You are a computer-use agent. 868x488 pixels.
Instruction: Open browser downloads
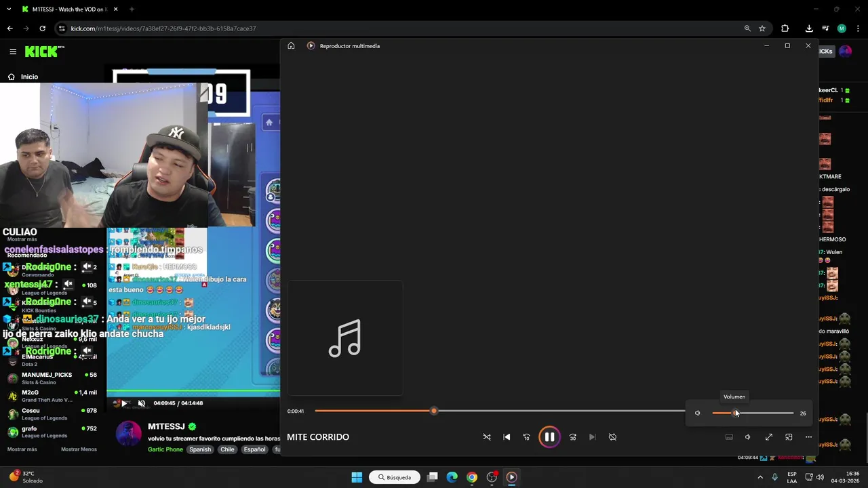pyautogui.click(x=809, y=28)
